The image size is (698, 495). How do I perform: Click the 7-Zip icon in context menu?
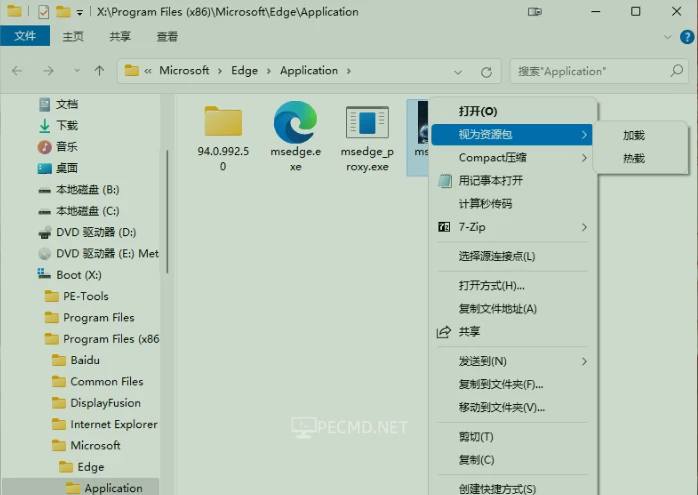pyautogui.click(x=444, y=227)
